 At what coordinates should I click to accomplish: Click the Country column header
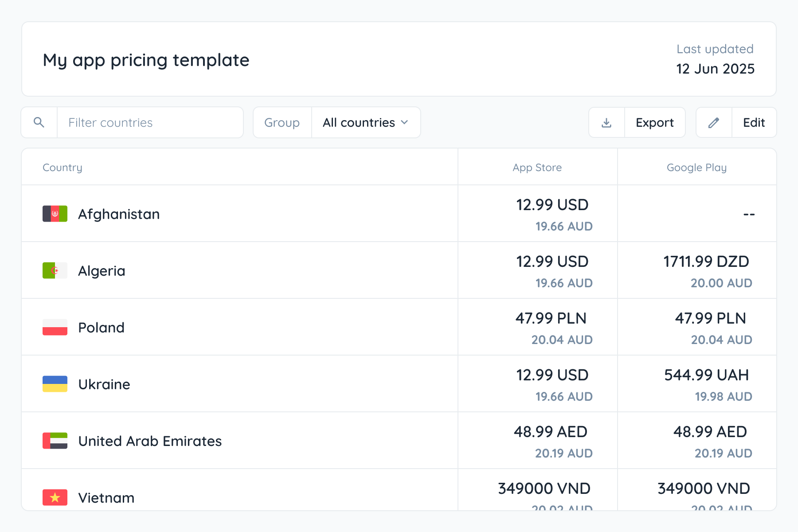63,168
